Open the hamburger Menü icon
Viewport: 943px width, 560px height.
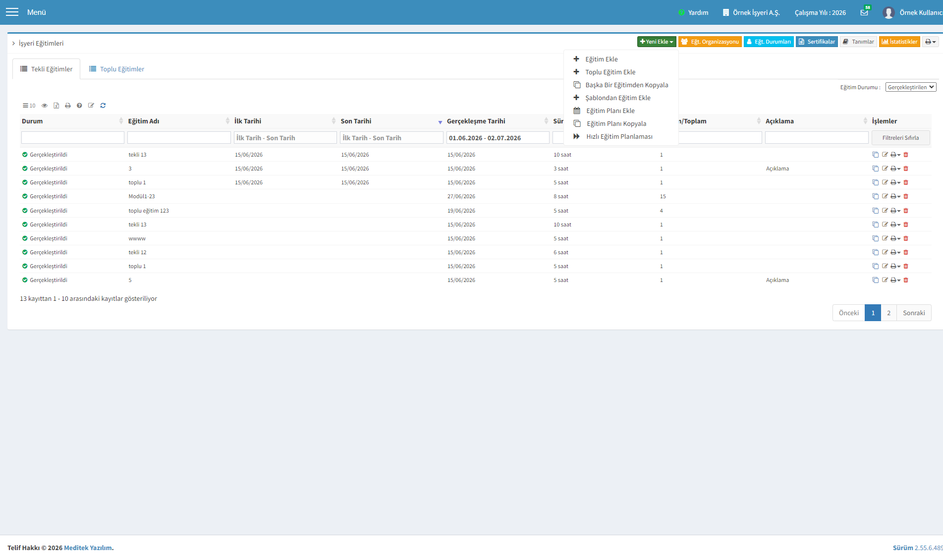pos(12,12)
